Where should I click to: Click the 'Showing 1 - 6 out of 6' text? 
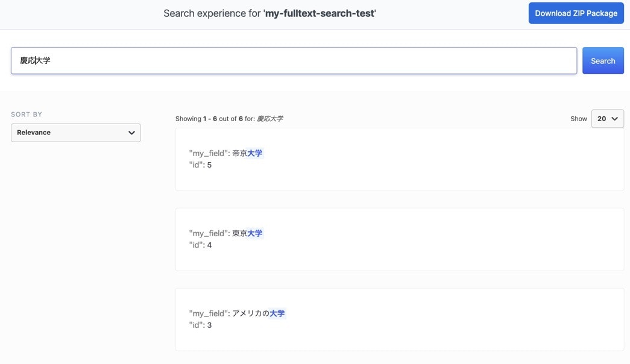tap(209, 119)
